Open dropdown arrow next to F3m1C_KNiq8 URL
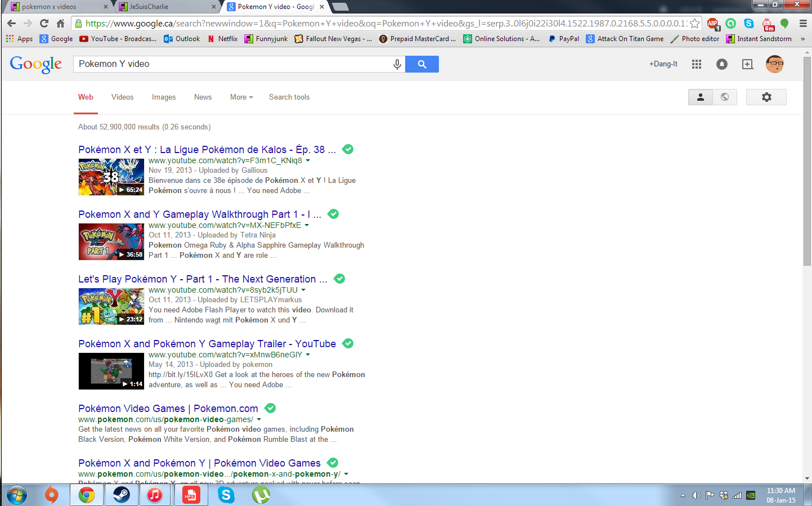This screenshot has height=506, width=812. coord(308,160)
